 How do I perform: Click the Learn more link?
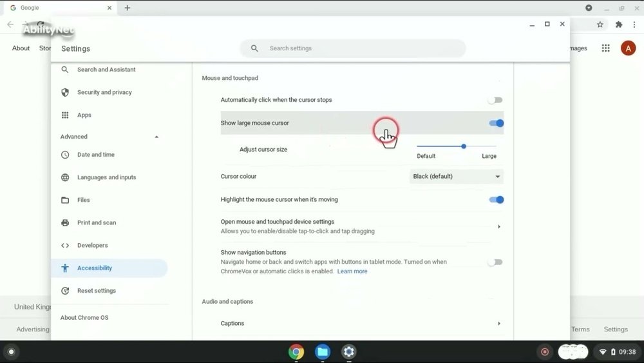352,271
